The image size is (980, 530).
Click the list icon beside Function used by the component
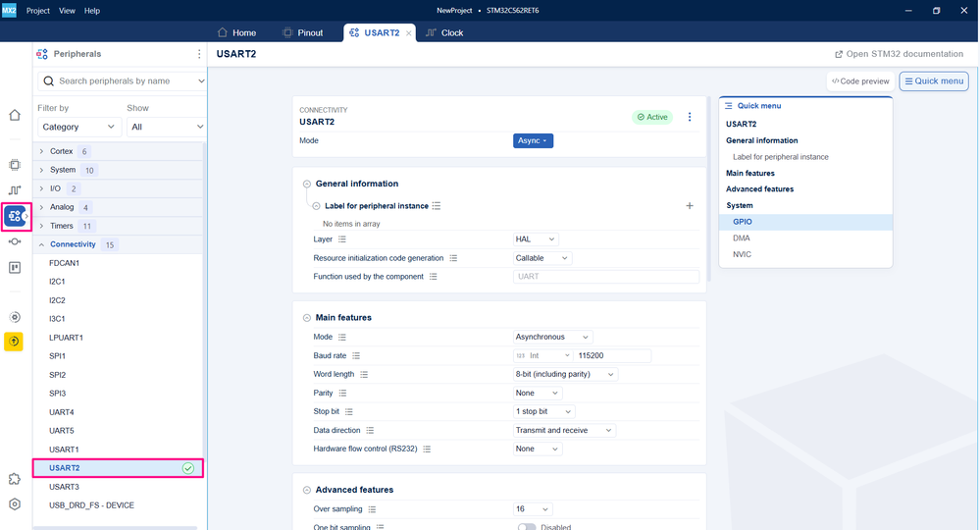tap(434, 276)
